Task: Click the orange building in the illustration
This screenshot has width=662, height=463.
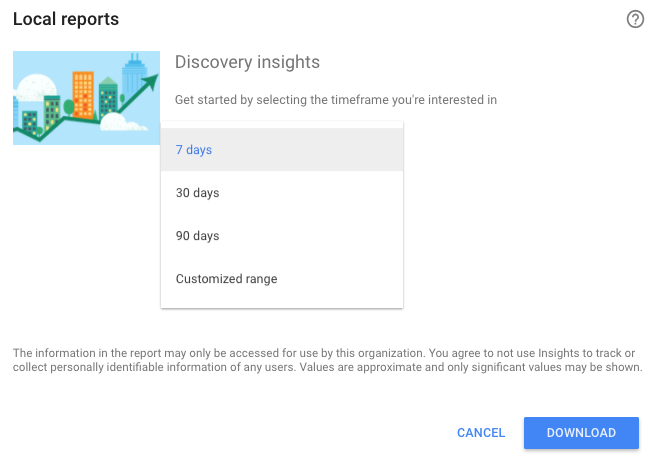Action: 83,93
